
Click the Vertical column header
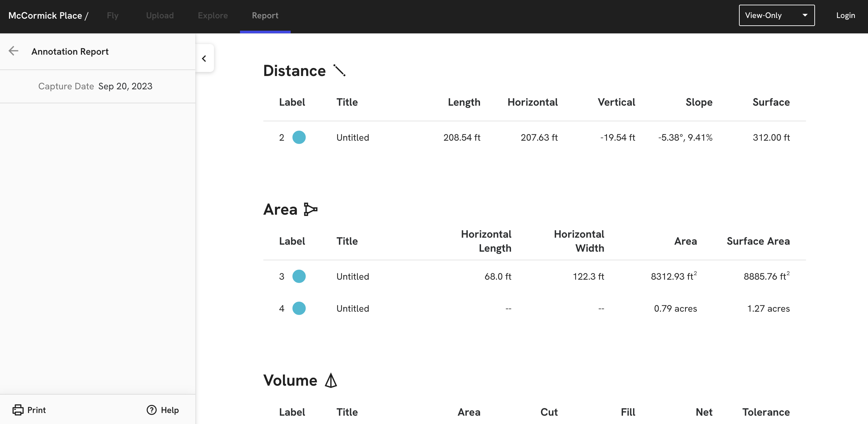coord(617,102)
